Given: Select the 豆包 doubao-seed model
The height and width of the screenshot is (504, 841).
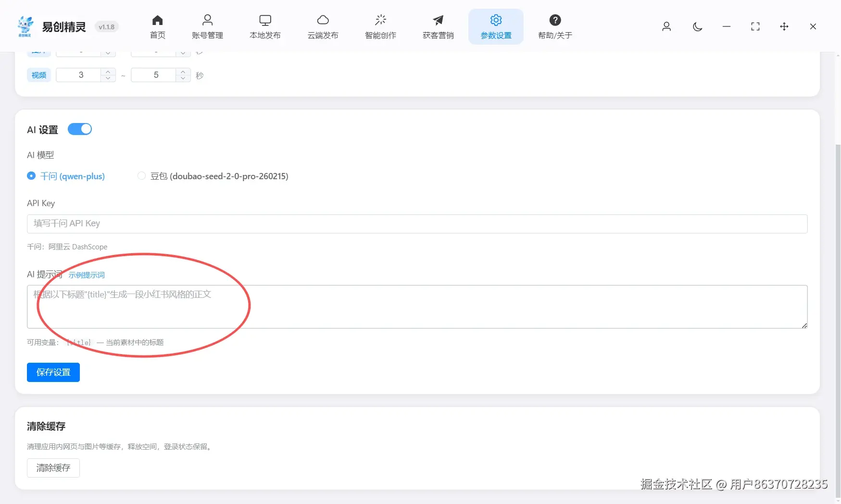Looking at the screenshot, I should (213, 176).
